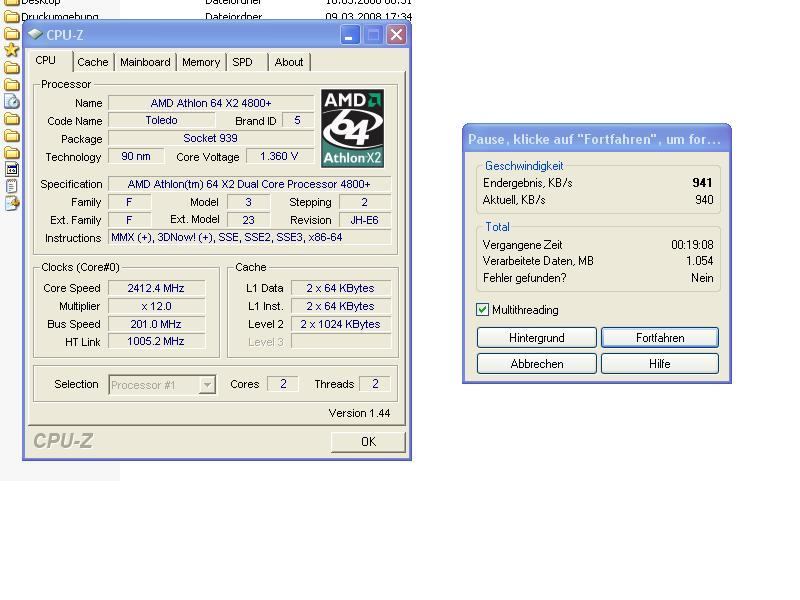This screenshot has height=600, width=800.
Task: Click the L1 Data value '2 x 64 KBytes'
Action: (x=341, y=288)
